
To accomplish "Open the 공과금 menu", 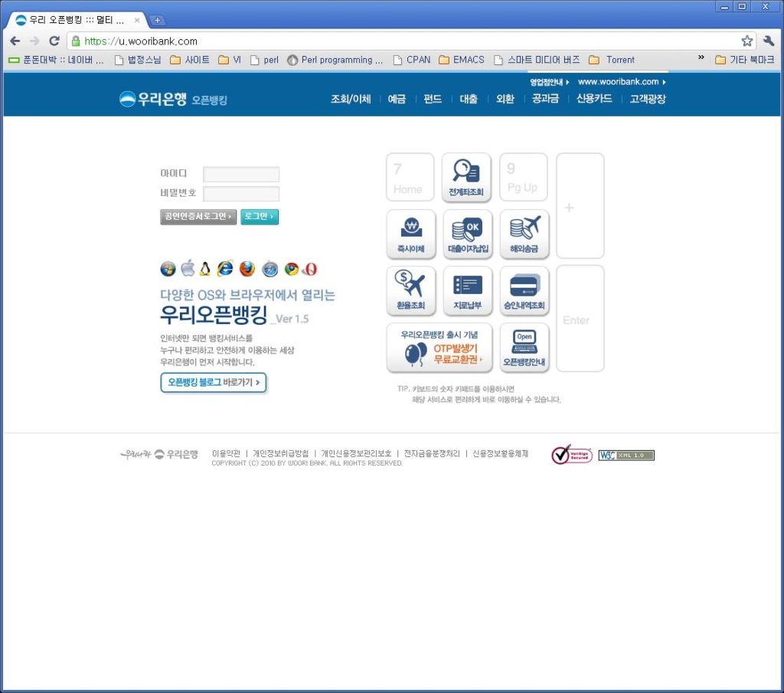I will (545, 99).
